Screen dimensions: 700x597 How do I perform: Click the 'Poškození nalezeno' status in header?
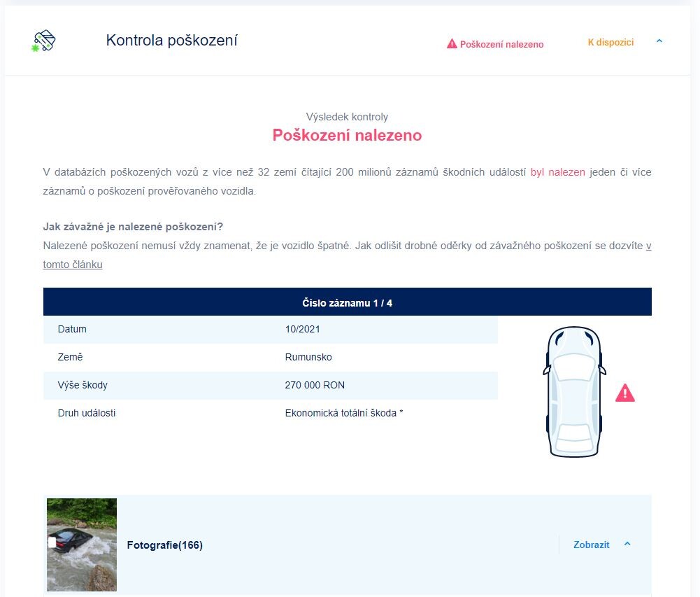pos(501,44)
